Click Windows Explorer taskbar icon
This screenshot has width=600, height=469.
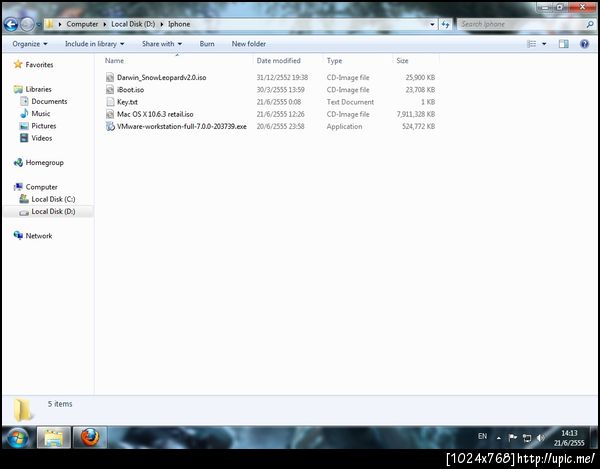[x=54, y=438]
